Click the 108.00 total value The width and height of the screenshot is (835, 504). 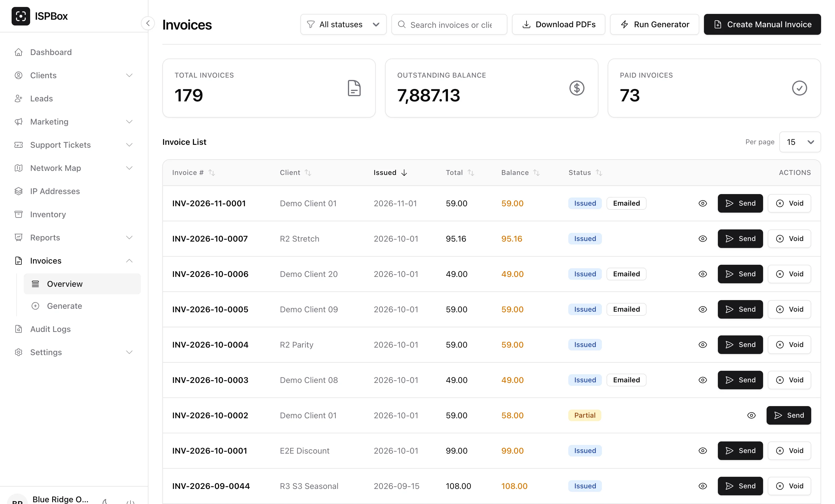coord(458,486)
